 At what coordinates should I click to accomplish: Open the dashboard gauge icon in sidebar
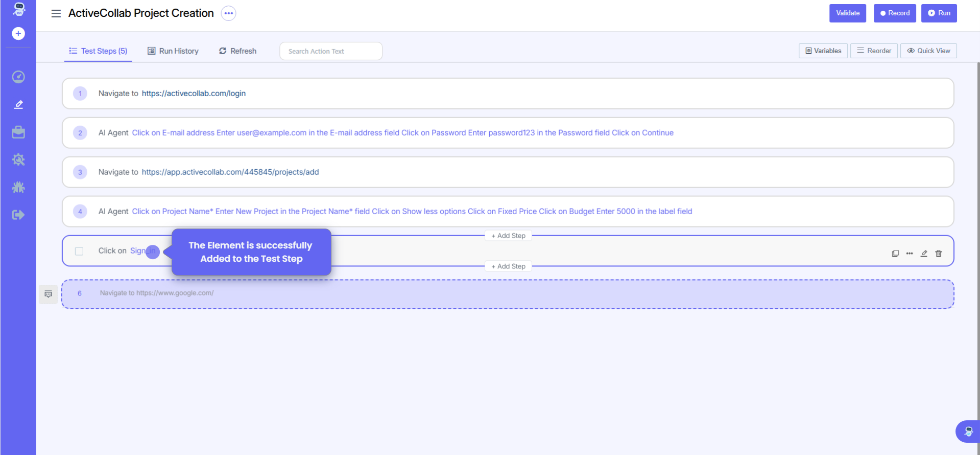(18, 77)
